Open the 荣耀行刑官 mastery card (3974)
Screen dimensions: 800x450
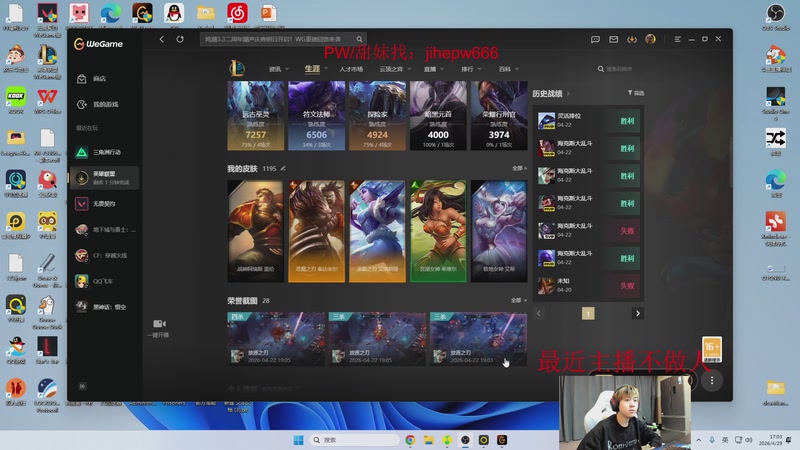(498, 115)
